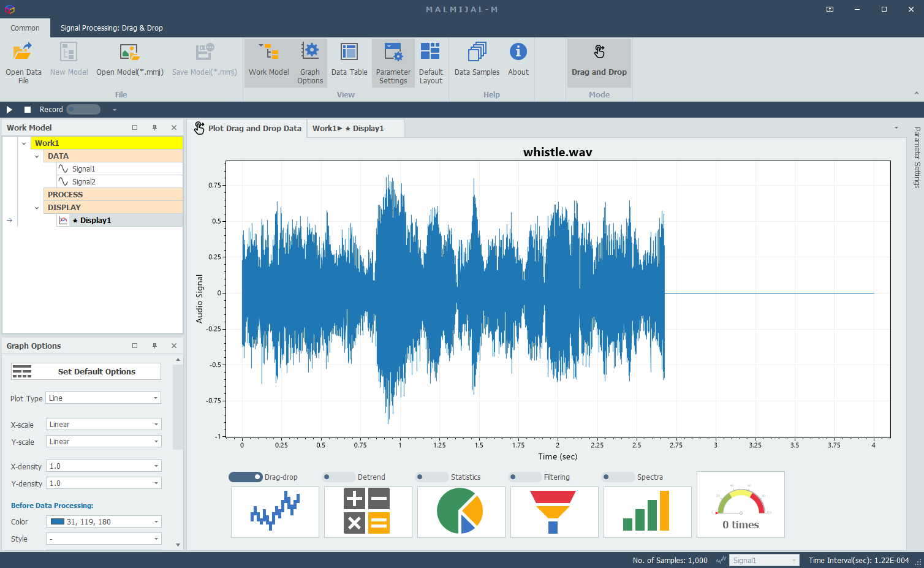This screenshot has height=568, width=924.
Task: Click the Detrend calculator icon
Action: [x=368, y=512]
